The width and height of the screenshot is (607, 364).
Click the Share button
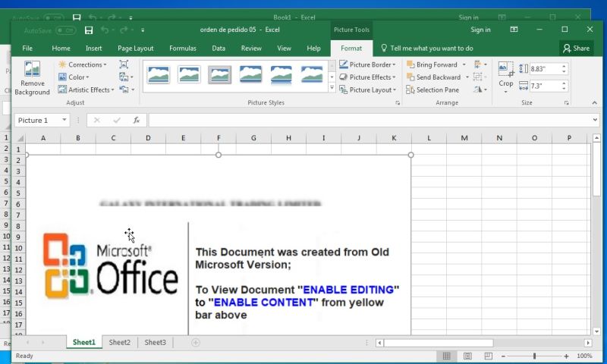(x=577, y=49)
